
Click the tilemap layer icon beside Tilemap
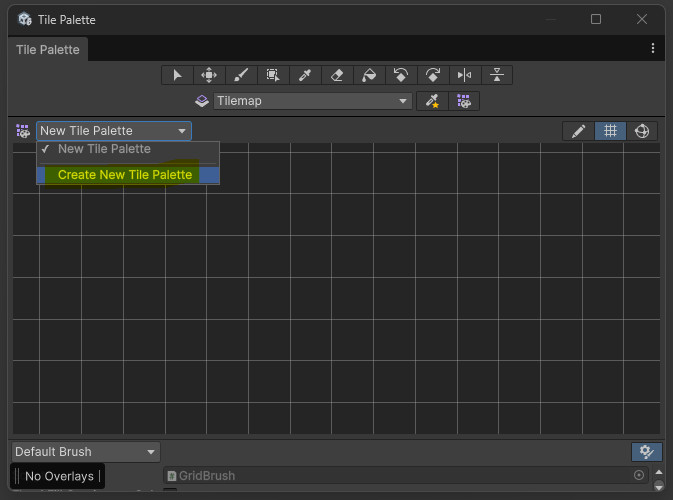click(202, 101)
